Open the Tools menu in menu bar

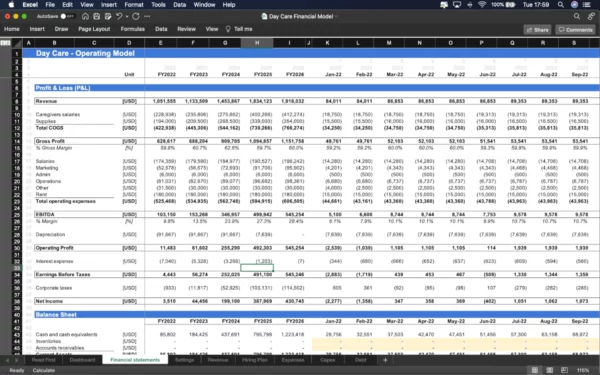pos(158,5)
